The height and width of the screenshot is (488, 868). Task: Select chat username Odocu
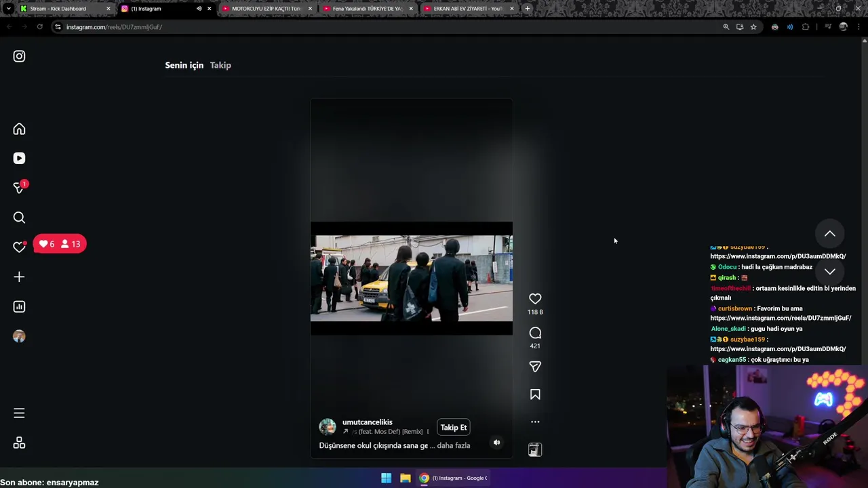click(x=727, y=267)
